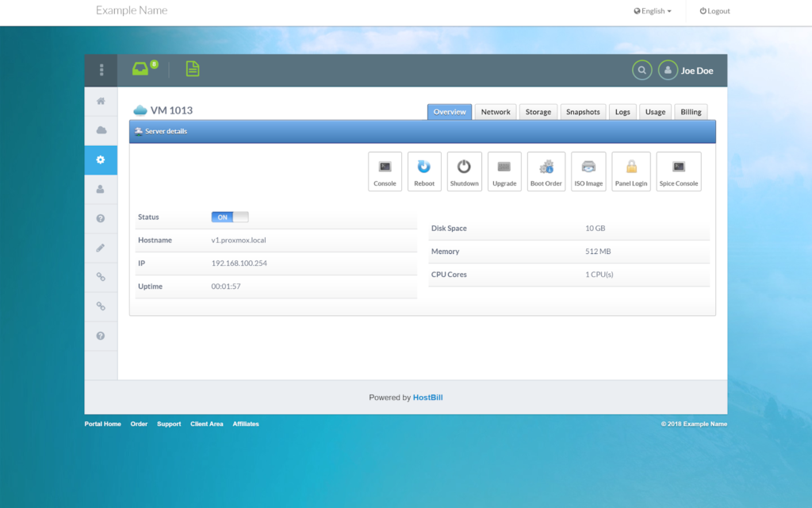Go to Portal Home in footer

[x=102, y=424]
